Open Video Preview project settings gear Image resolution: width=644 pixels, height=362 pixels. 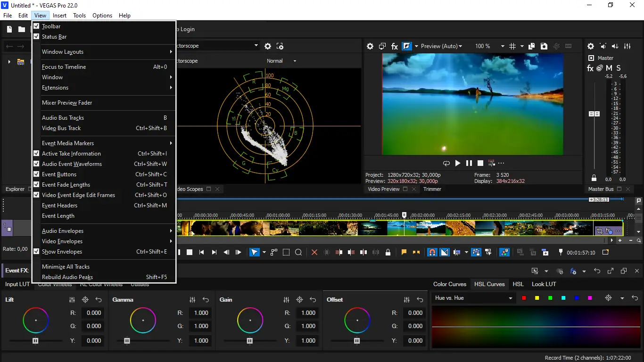370,46
